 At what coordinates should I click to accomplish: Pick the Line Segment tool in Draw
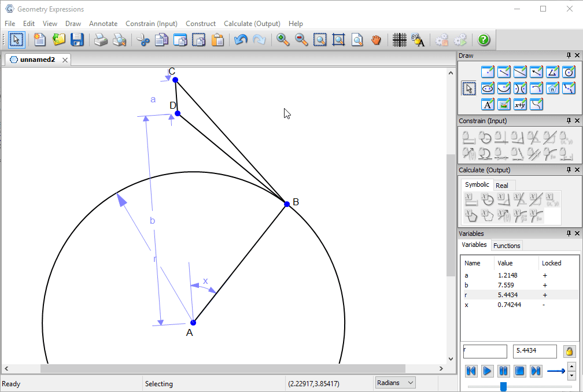click(504, 72)
